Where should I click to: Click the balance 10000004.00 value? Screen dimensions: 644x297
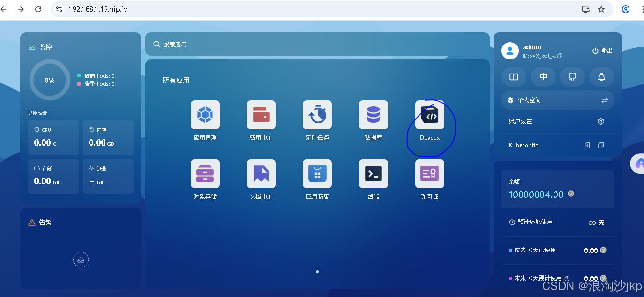536,194
